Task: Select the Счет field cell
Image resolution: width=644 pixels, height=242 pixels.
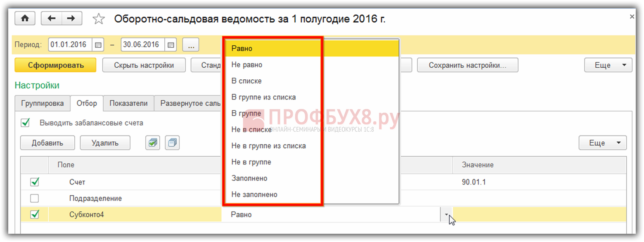Action: point(135,182)
